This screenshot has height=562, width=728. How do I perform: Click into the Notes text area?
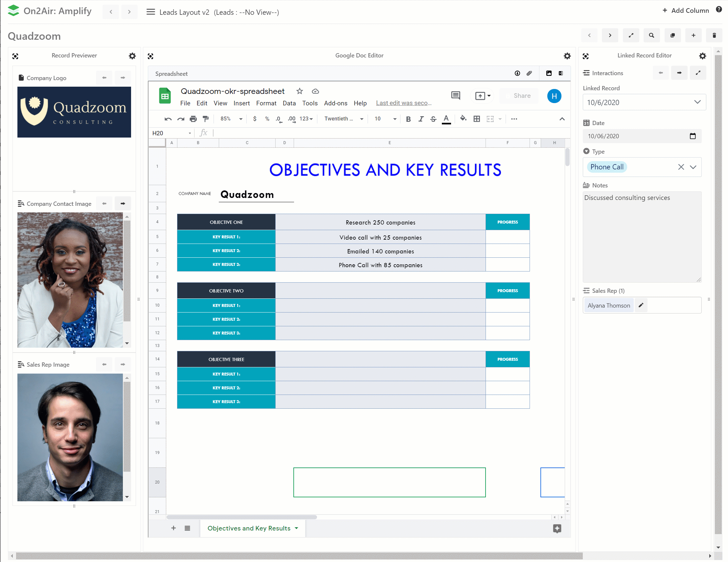(641, 237)
